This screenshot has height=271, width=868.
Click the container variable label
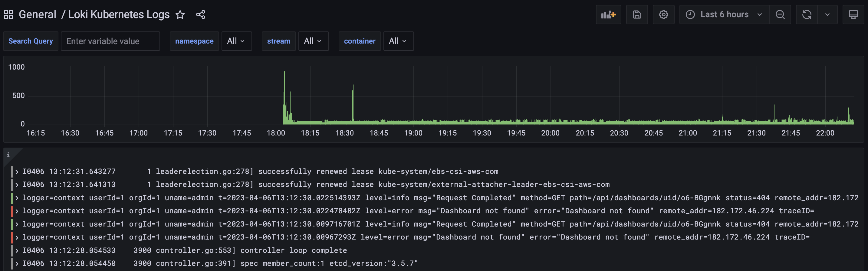360,41
